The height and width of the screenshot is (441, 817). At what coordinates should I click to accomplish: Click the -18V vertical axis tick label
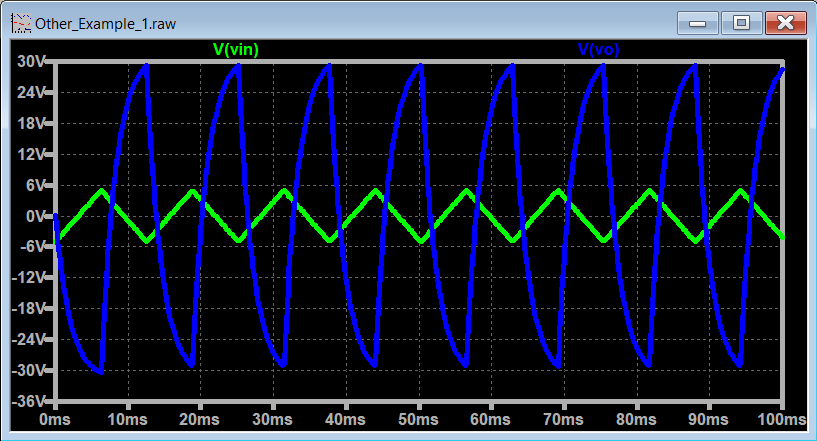30,309
